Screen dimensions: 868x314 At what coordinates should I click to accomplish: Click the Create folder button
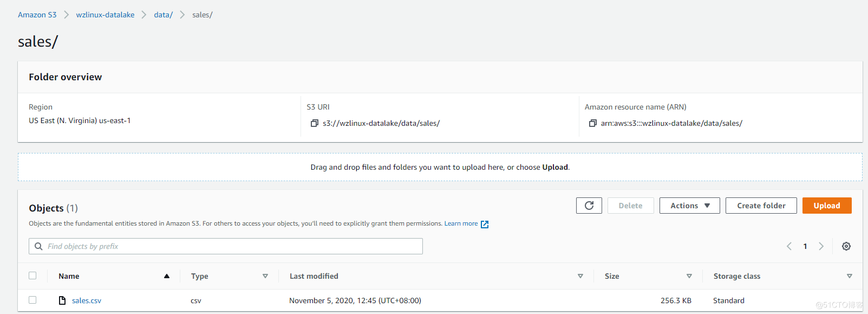[761, 206]
